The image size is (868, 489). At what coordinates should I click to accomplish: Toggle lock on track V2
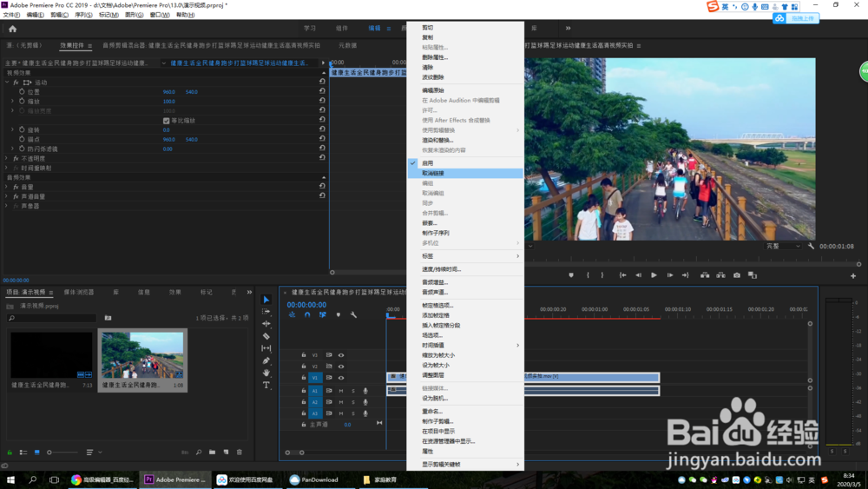(303, 366)
